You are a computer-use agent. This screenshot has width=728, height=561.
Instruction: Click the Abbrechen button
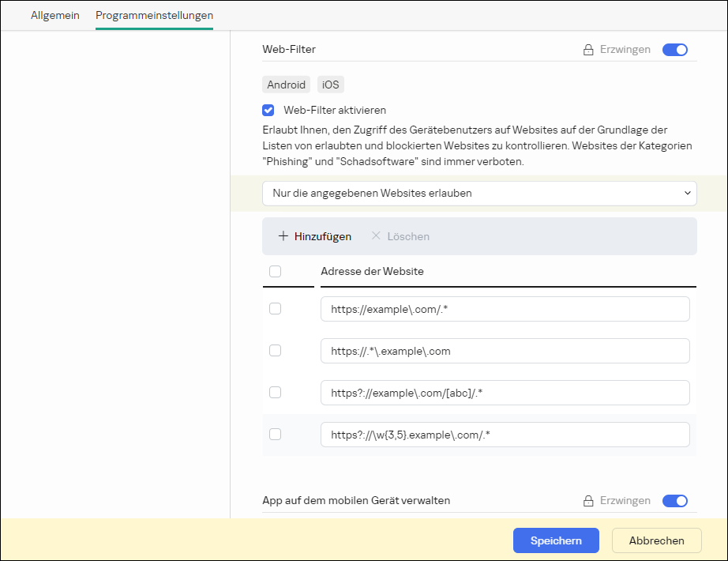pos(656,540)
